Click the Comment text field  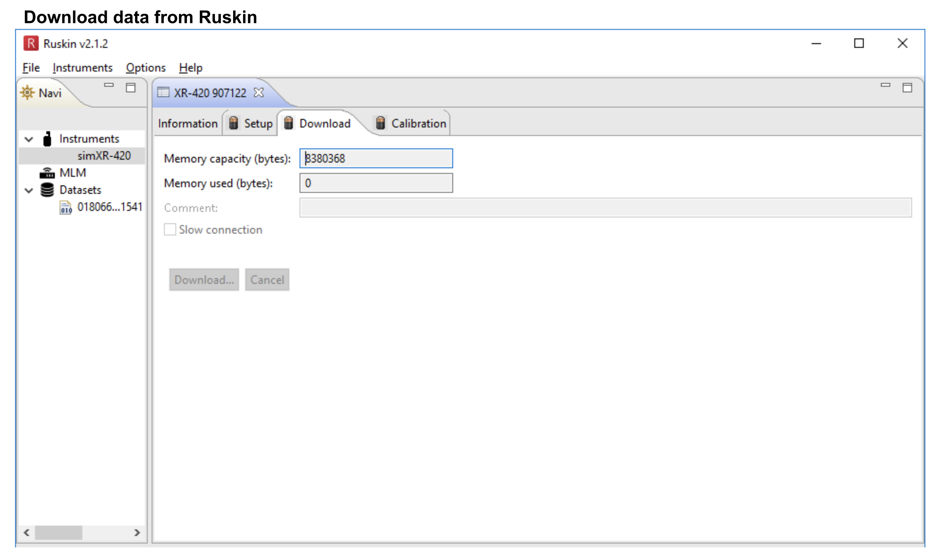click(606, 208)
